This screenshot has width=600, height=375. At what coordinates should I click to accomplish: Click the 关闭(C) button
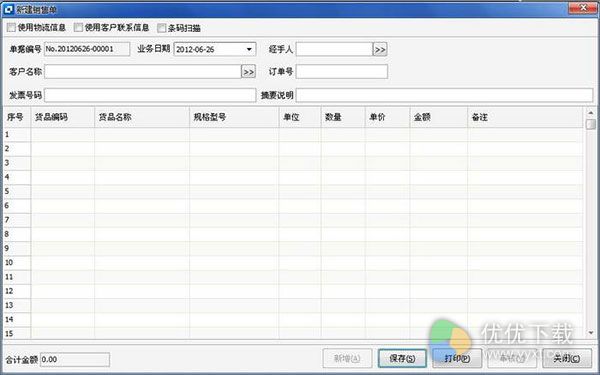click(x=567, y=359)
